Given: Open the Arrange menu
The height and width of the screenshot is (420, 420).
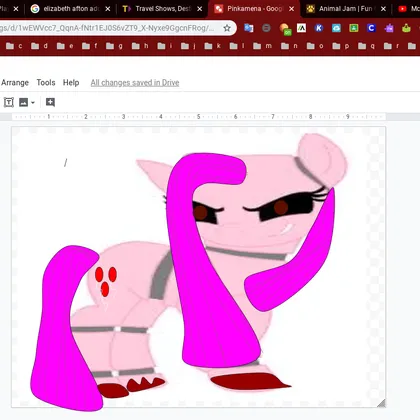Looking at the screenshot, I should tap(15, 82).
